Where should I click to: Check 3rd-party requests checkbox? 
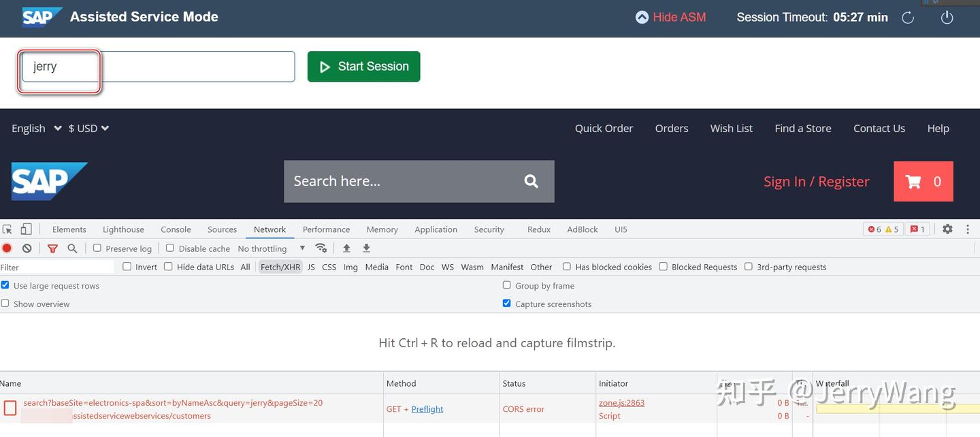[749, 266]
